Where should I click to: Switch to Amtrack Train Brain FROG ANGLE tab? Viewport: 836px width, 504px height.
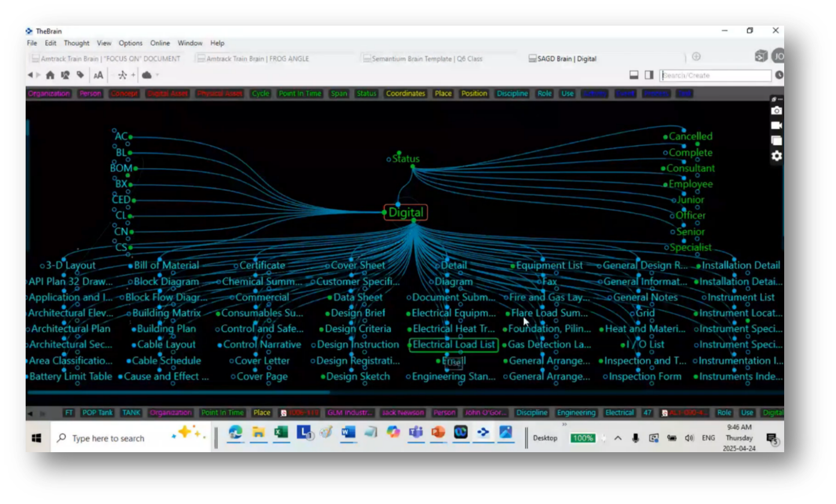tap(253, 58)
